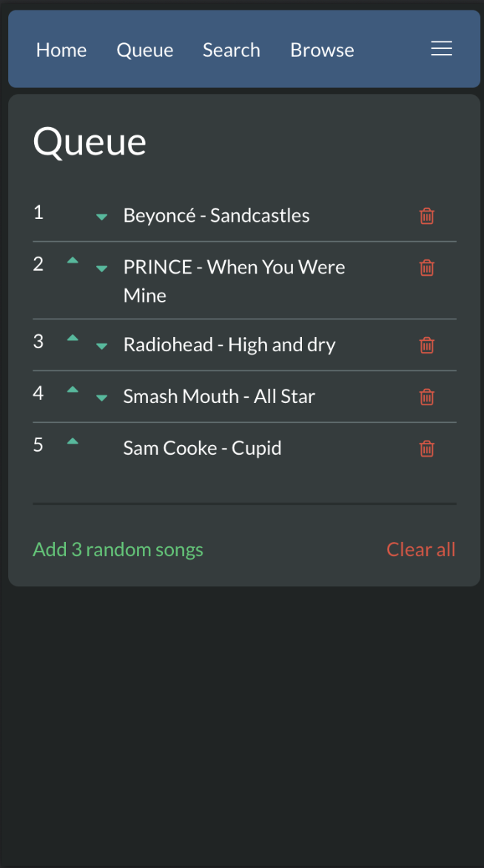The width and height of the screenshot is (484, 868).
Task: Navigate to Home
Action: [x=61, y=50]
